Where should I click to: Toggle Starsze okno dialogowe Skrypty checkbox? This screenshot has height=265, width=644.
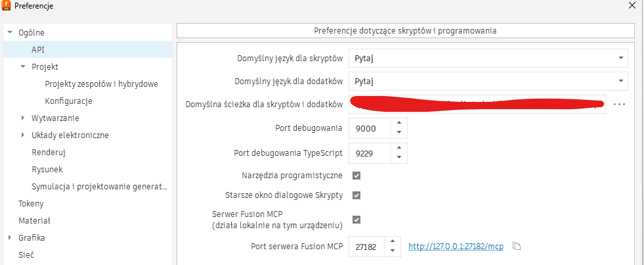click(x=356, y=195)
